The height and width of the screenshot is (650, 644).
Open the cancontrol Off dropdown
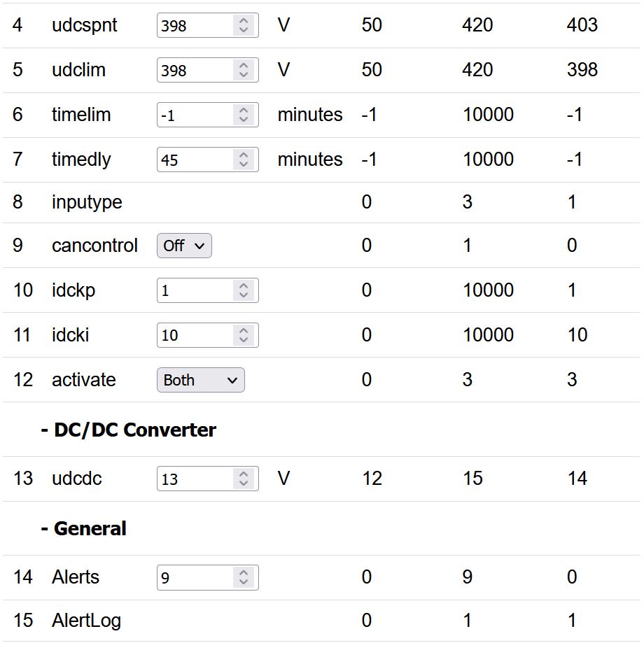tap(184, 246)
